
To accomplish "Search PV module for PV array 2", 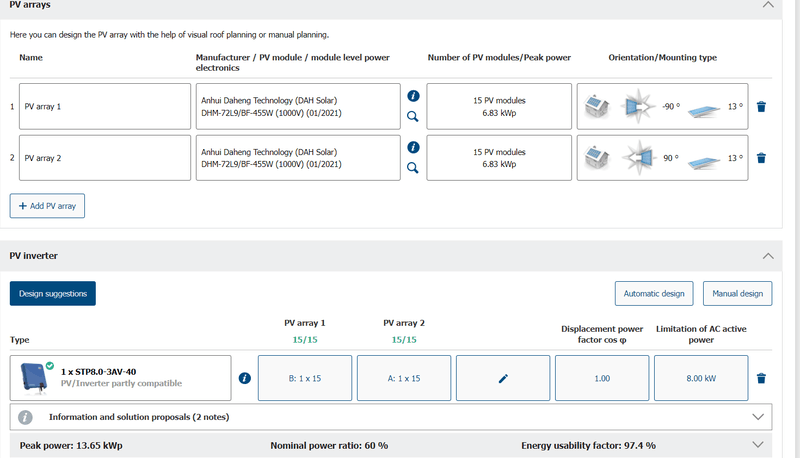I will pos(413,168).
